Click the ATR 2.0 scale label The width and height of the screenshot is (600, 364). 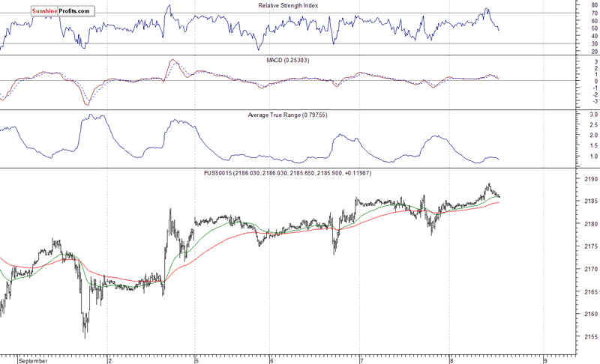[594, 136]
